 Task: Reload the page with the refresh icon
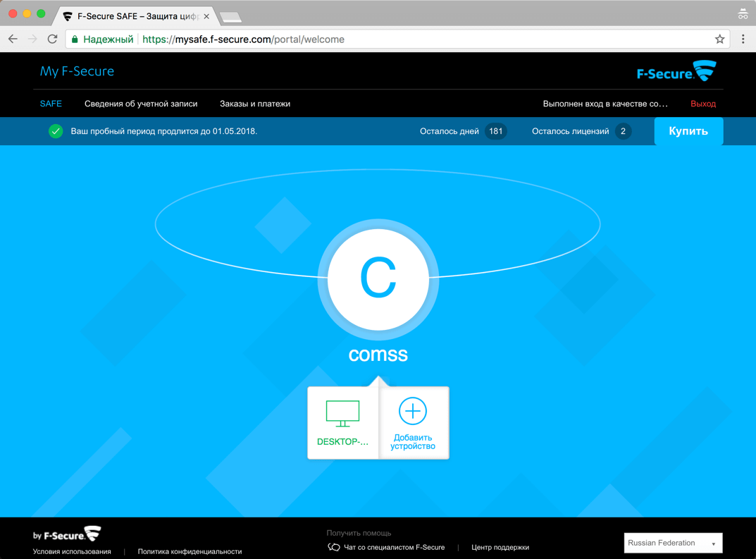[53, 39]
